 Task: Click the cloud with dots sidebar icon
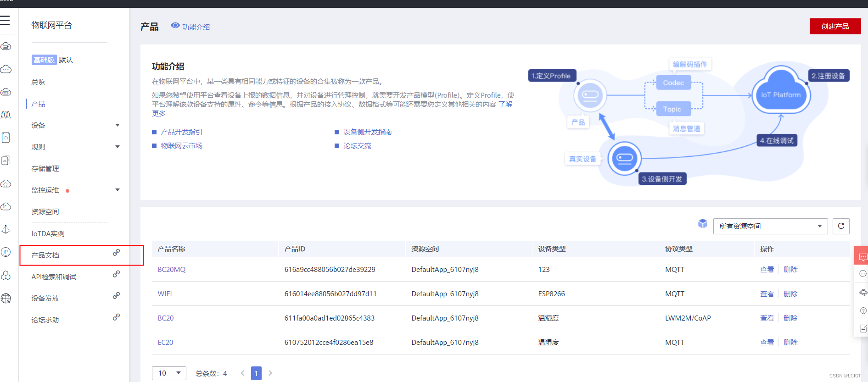pyautogui.click(x=6, y=69)
